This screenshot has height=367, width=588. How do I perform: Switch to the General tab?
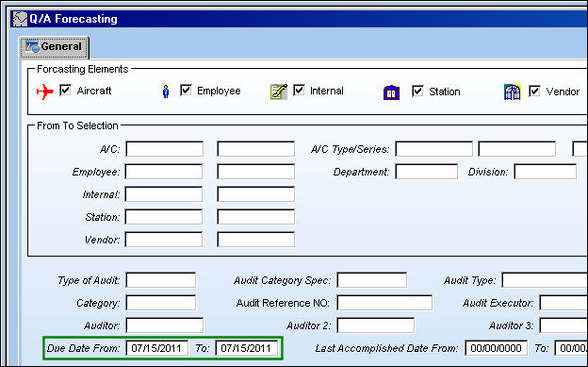click(x=54, y=47)
